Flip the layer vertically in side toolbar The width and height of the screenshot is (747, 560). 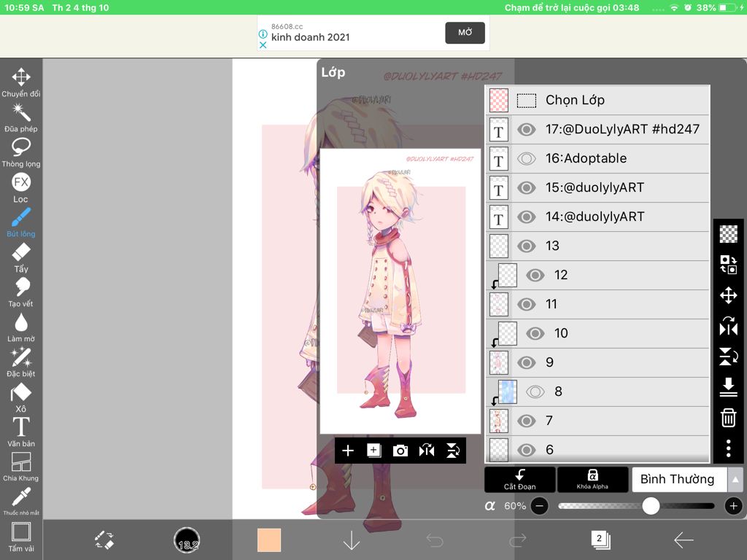[729, 356]
